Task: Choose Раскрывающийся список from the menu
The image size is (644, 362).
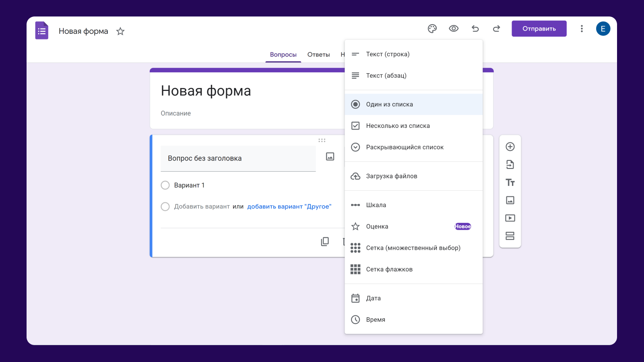Action: [x=405, y=147]
